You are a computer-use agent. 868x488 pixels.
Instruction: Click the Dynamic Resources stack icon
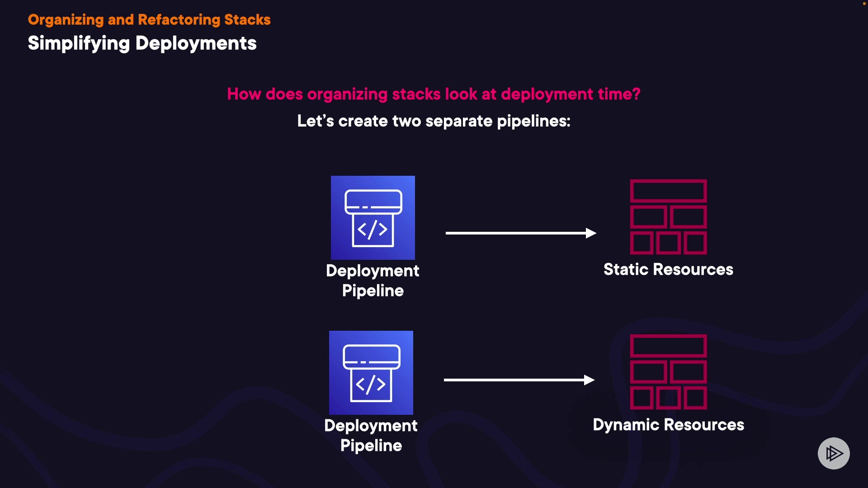click(668, 372)
